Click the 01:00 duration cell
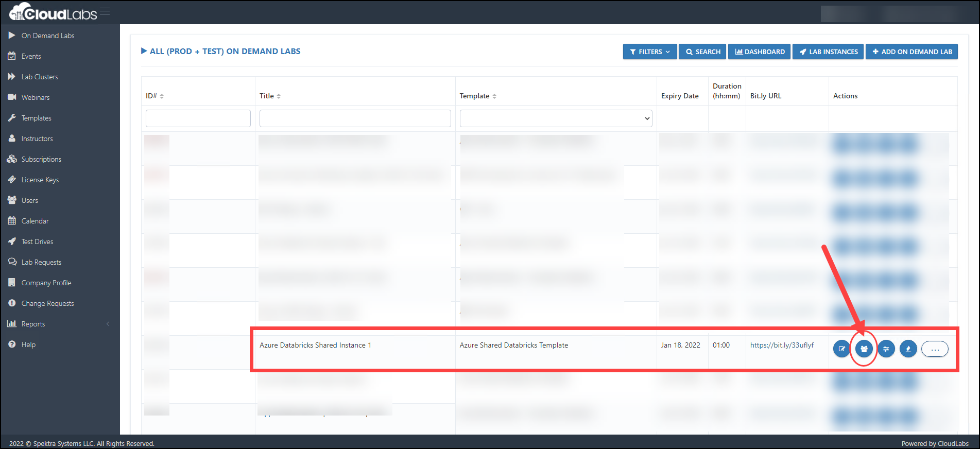 721,345
